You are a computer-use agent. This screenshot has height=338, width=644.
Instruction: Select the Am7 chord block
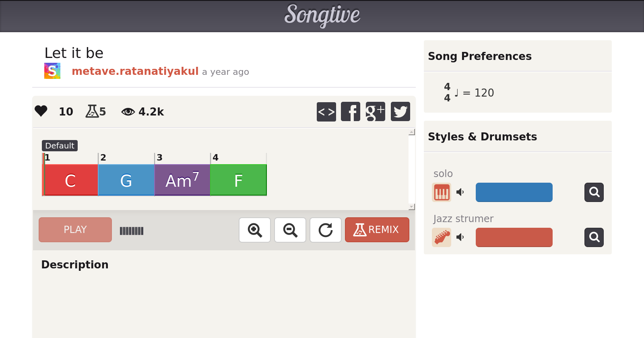pos(182,180)
